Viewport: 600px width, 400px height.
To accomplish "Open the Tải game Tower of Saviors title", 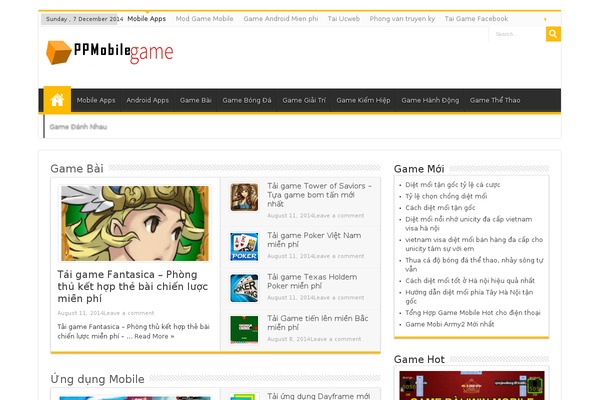I will (x=320, y=195).
